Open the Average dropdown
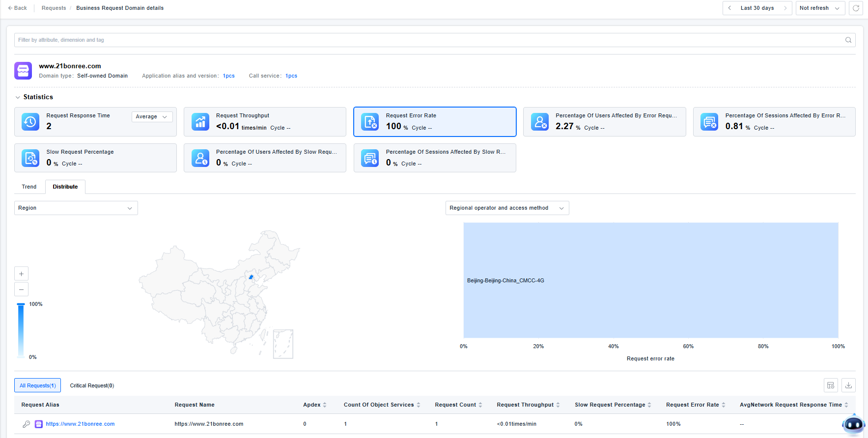This screenshot has height=438, width=868. 152,117
